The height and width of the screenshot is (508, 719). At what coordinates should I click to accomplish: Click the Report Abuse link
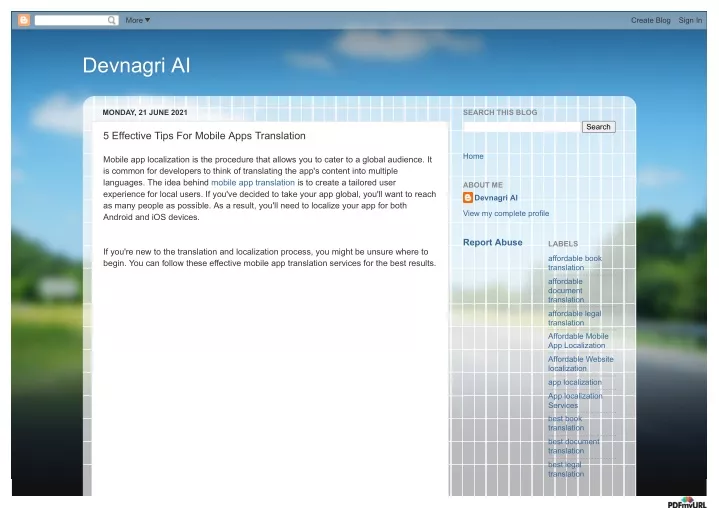(x=492, y=242)
